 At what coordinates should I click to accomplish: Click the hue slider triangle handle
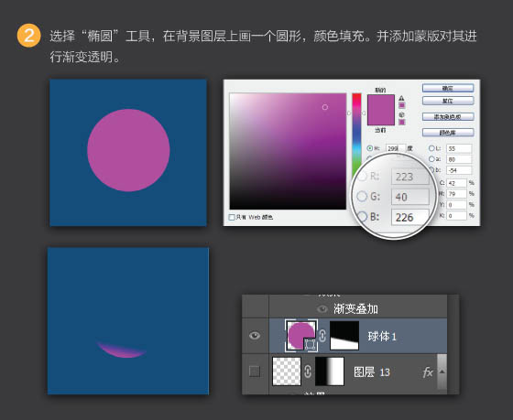pyautogui.click(x=363, y=113)
